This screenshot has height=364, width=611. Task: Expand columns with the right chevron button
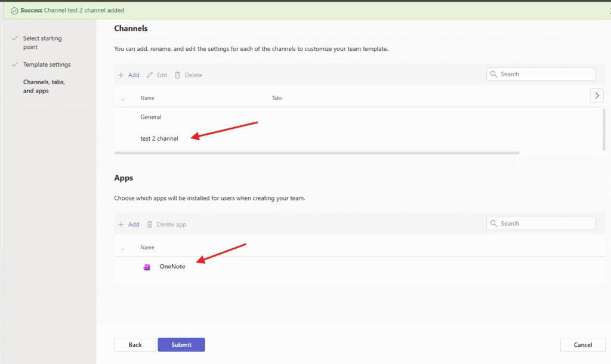(x=597, y=95)
